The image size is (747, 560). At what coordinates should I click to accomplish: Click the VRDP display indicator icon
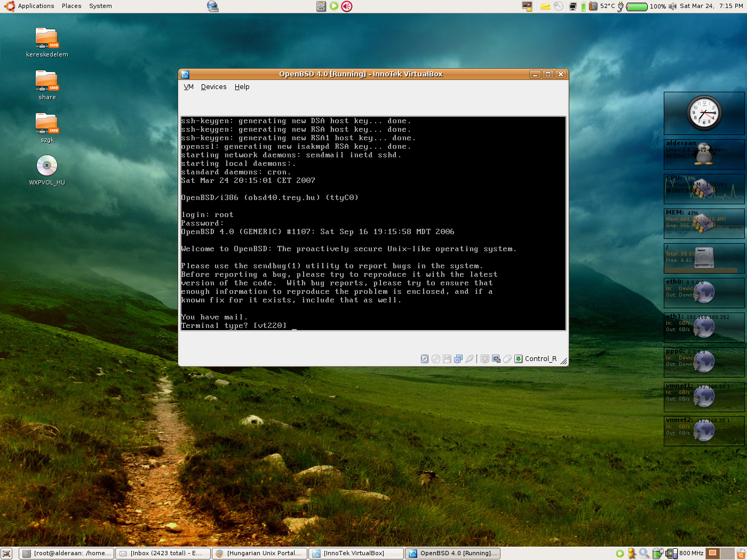point(485,359)
